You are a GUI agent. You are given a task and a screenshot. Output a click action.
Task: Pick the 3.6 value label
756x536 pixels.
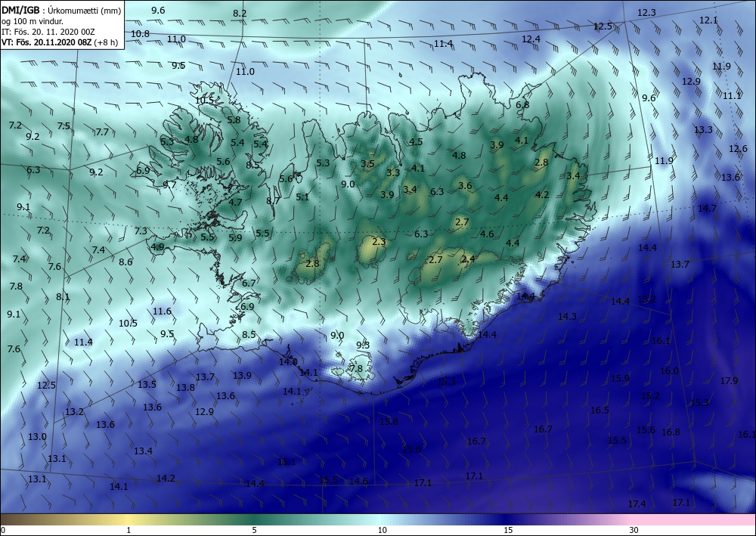465,185
